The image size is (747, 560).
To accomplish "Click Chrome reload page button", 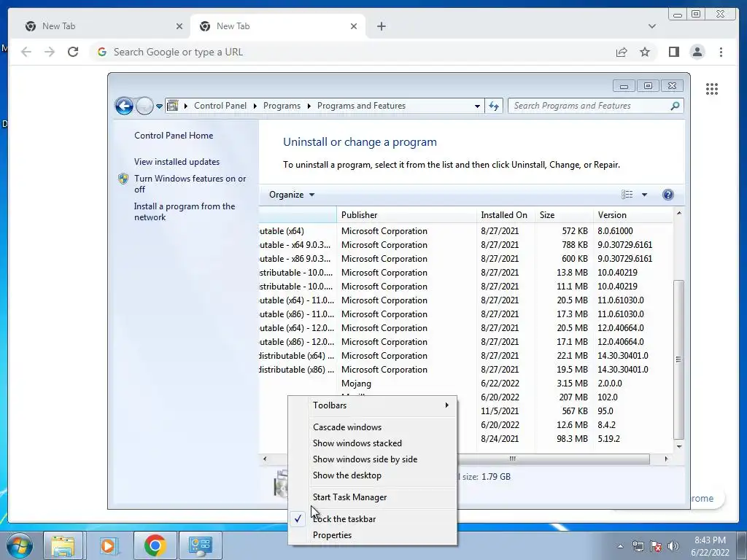I will [73, 52].
